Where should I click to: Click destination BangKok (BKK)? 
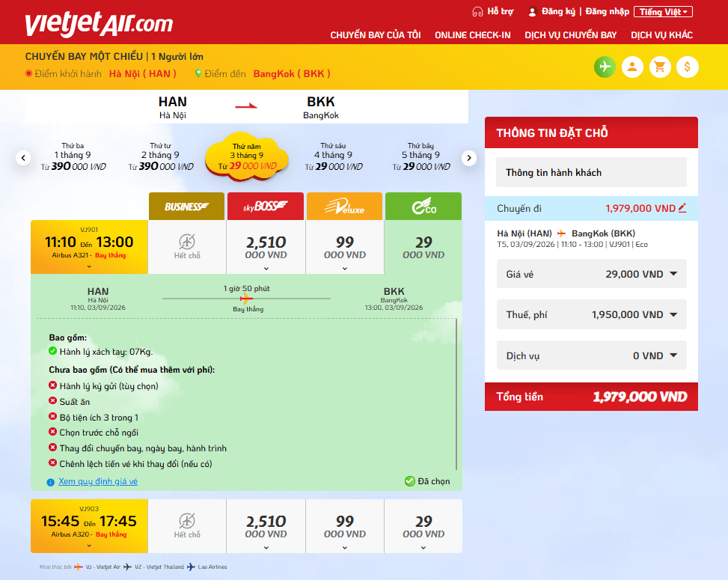coord(292,74)
